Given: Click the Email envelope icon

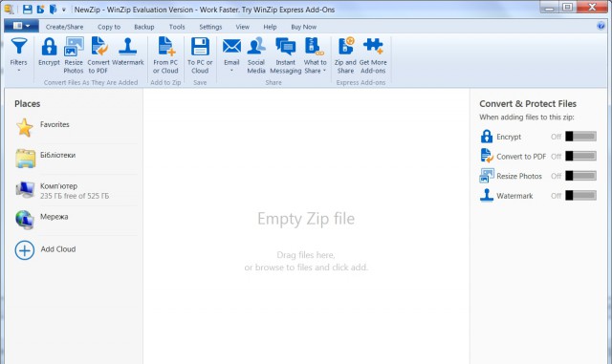Looking at the screenshot, I should pyautogui.click(x=231, y=46).
